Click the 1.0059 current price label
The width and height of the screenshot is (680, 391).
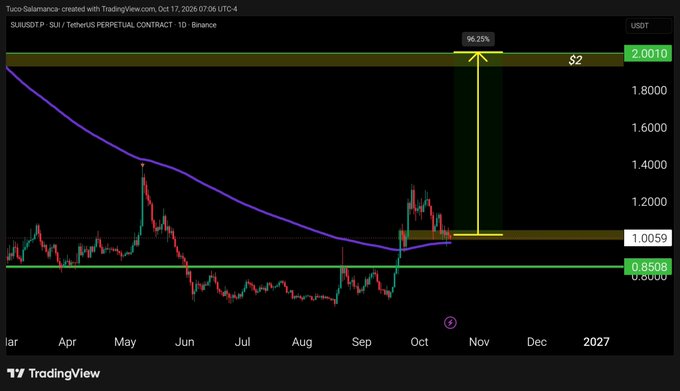648,238
